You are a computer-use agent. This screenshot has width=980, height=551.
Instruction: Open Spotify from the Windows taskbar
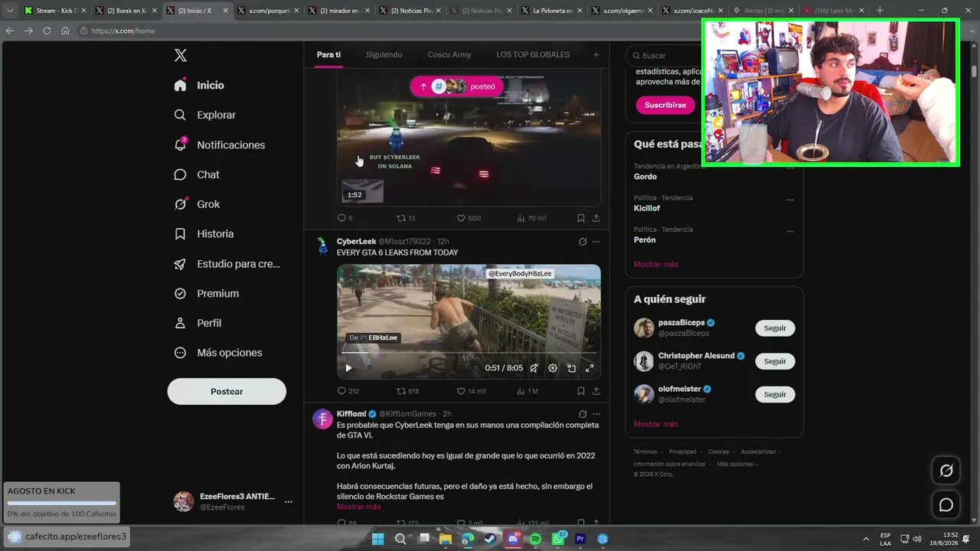click(x=535, y=539)
